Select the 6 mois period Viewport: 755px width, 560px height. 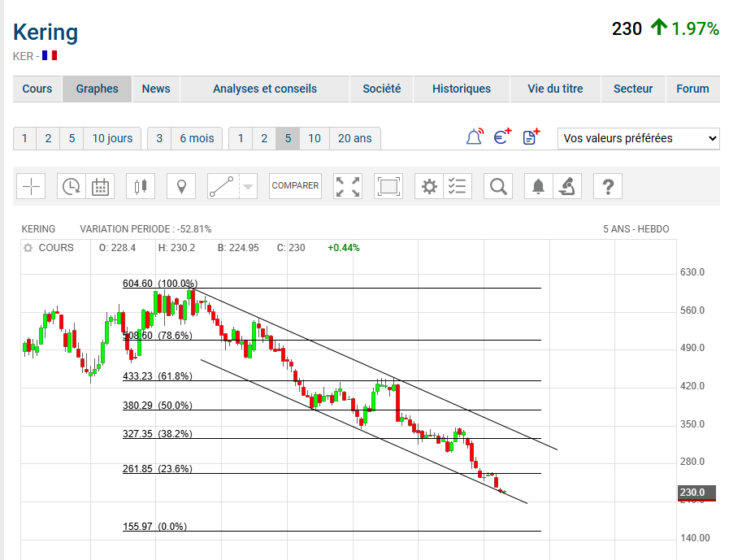coord(197,138)
